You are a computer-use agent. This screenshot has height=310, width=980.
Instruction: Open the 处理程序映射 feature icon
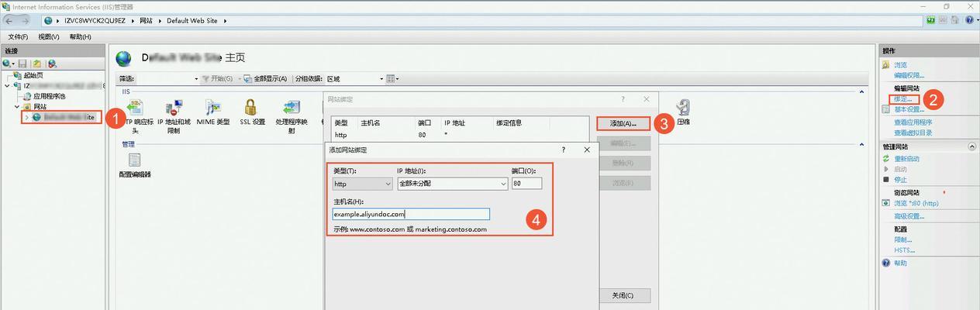click(x=292, y=108)
